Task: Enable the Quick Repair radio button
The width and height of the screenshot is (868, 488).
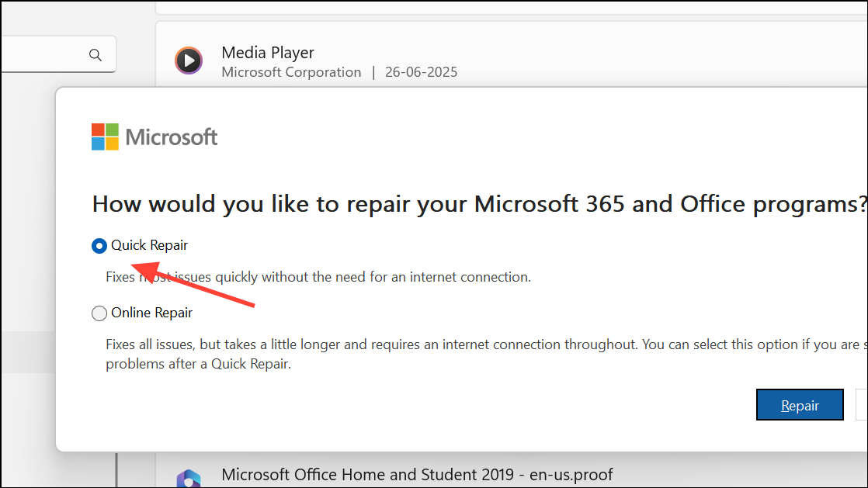Action: tap(99, 245)
